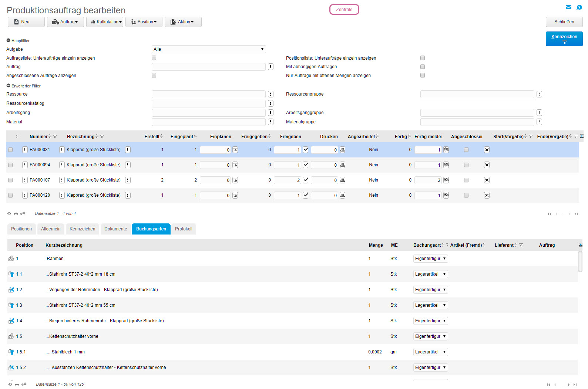This screenshot has height=389, width=588.
Task: Click the Ressource input field
Action: click(209, 94)
